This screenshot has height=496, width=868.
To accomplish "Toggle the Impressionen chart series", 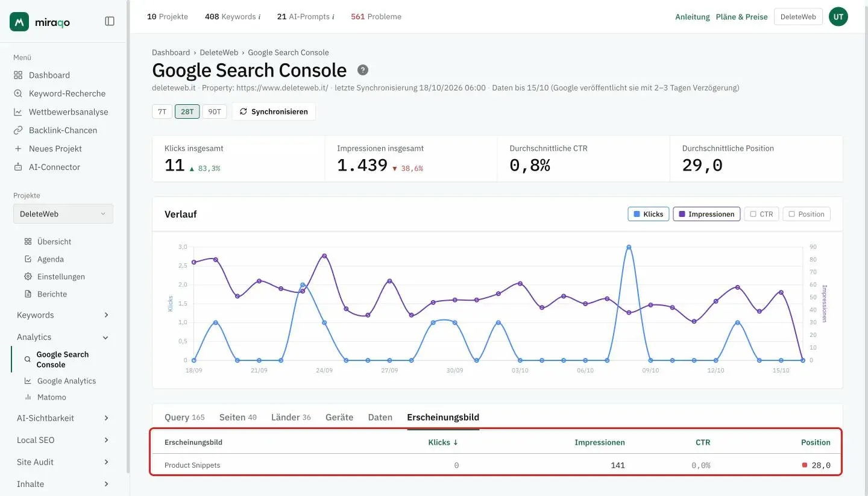I will point(706,214).
